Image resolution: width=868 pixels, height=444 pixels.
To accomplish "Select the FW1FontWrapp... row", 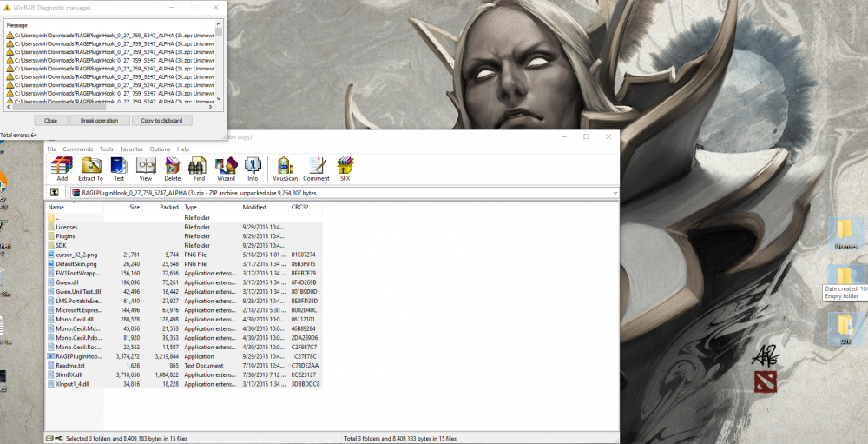I will pos(185,273).
